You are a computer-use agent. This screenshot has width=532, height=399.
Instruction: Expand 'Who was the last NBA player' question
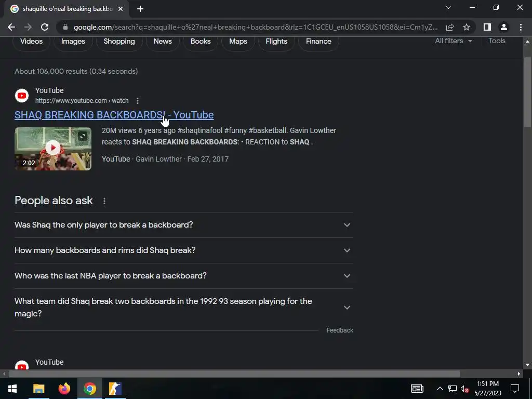pos(183,276)
